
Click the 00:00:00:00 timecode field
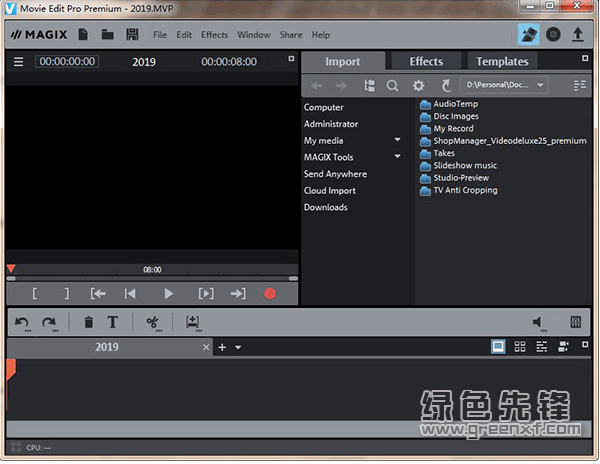coord(67,62)
